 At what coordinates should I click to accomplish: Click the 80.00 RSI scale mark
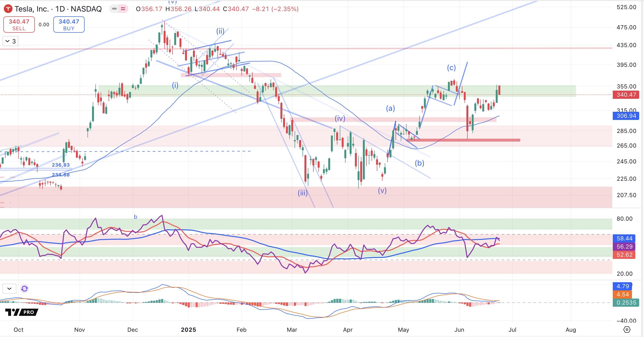pos(625,219)
